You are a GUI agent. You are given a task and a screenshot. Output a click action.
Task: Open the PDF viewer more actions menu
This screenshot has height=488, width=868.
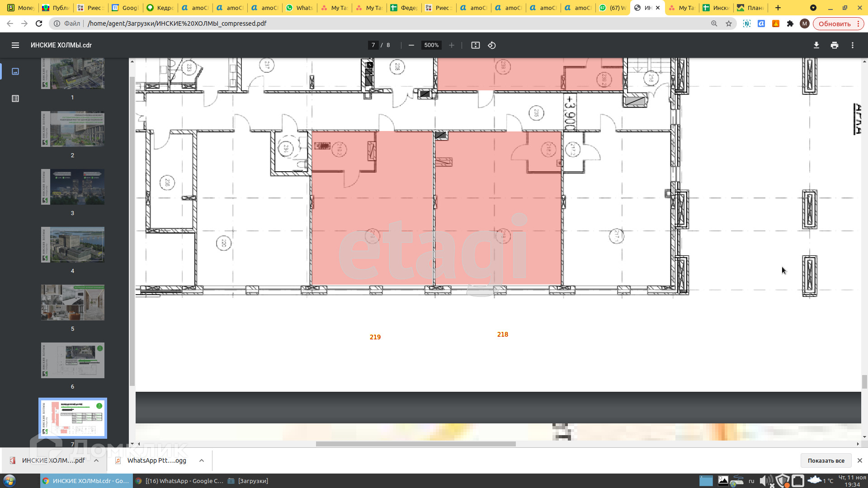pyautogui.click(x=852, y=45)
